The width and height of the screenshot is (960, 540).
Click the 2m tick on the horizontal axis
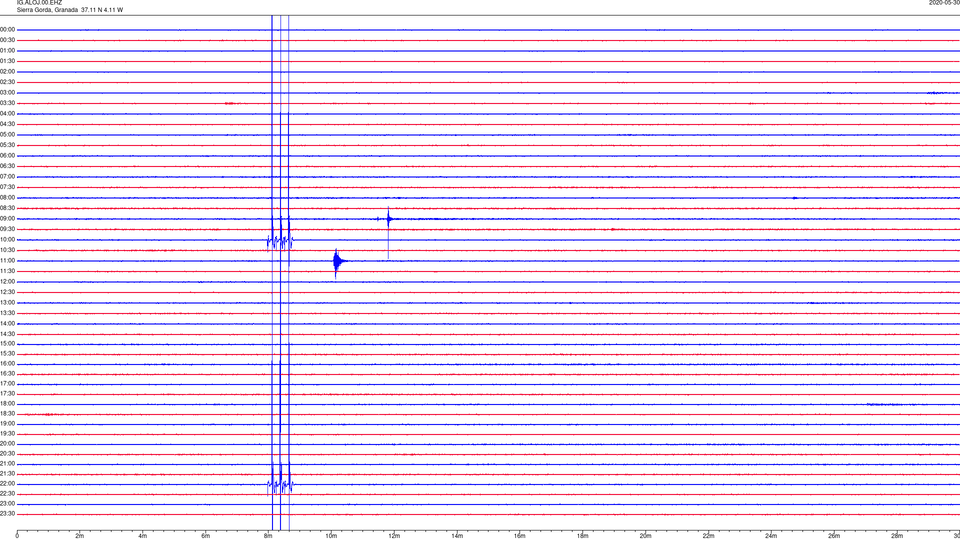80,536
